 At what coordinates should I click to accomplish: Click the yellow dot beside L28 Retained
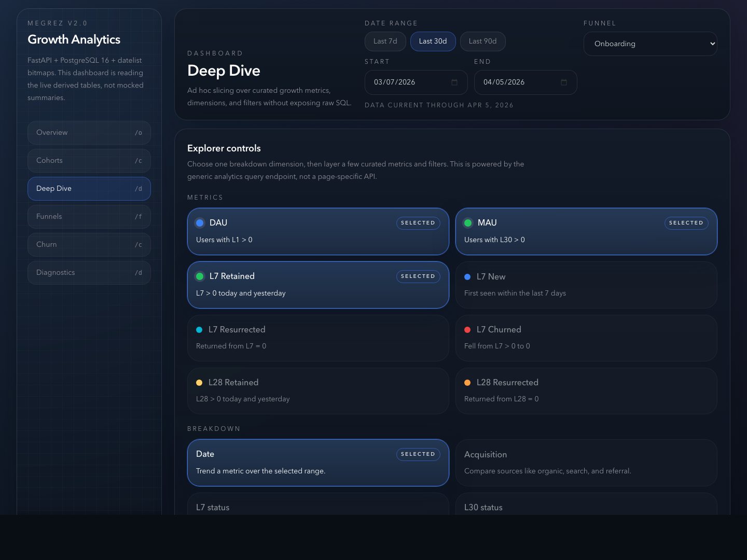(199, 383)
